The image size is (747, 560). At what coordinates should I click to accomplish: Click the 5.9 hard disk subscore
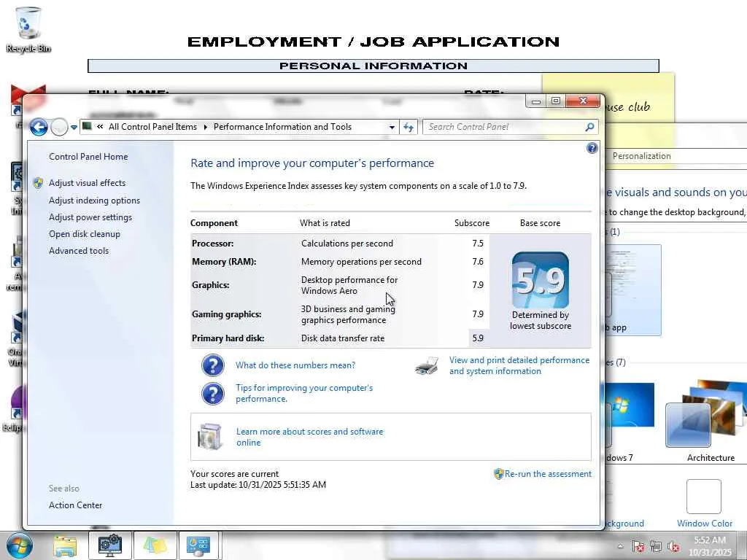478,338
